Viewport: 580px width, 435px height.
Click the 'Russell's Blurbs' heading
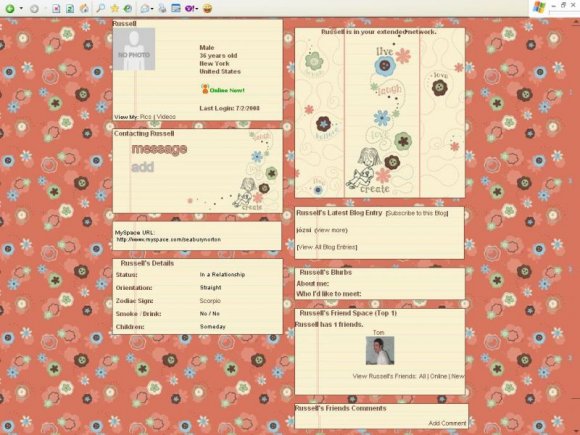pyautogui.click(x=326, y=273)
